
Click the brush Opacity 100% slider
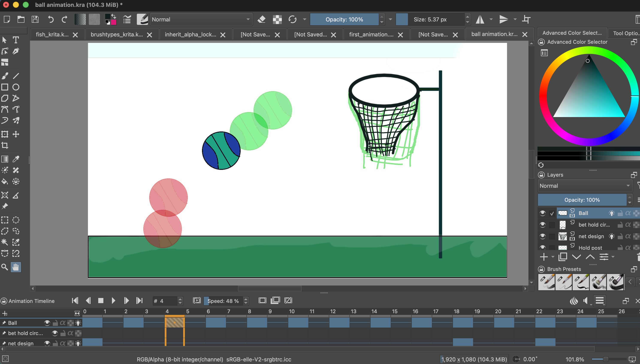[x=344, y=19]
